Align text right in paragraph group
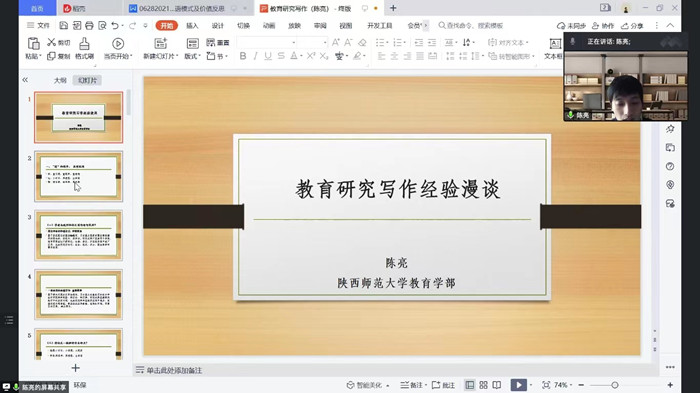This screenshot has height=393, width=700. pos(407,56)
